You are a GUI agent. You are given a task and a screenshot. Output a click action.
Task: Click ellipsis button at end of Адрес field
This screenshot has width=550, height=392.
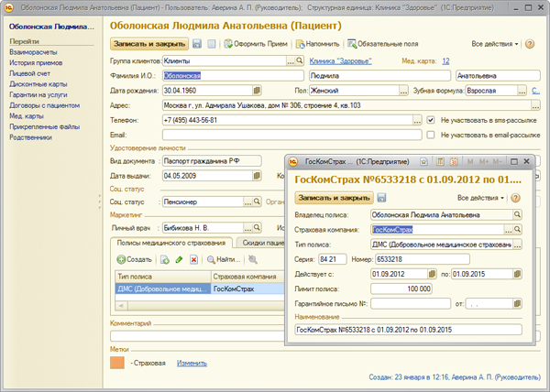point(535,105)
